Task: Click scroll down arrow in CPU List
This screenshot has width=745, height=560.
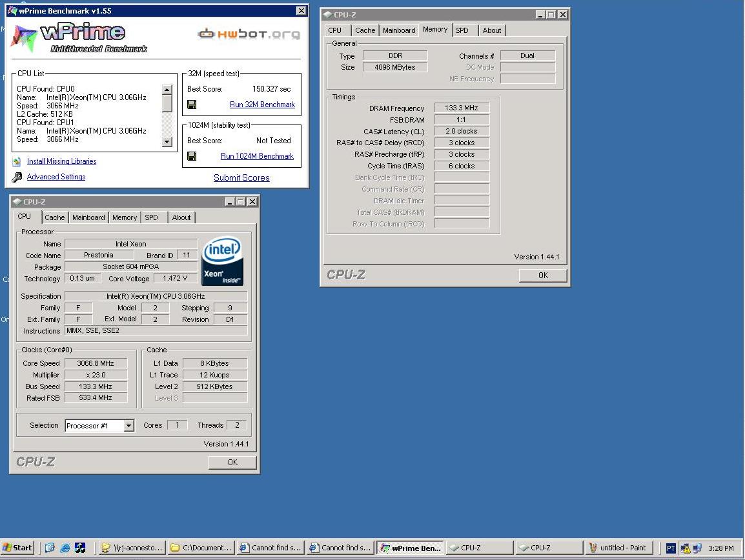Action: pyautogui.click(x=167, y=141)
